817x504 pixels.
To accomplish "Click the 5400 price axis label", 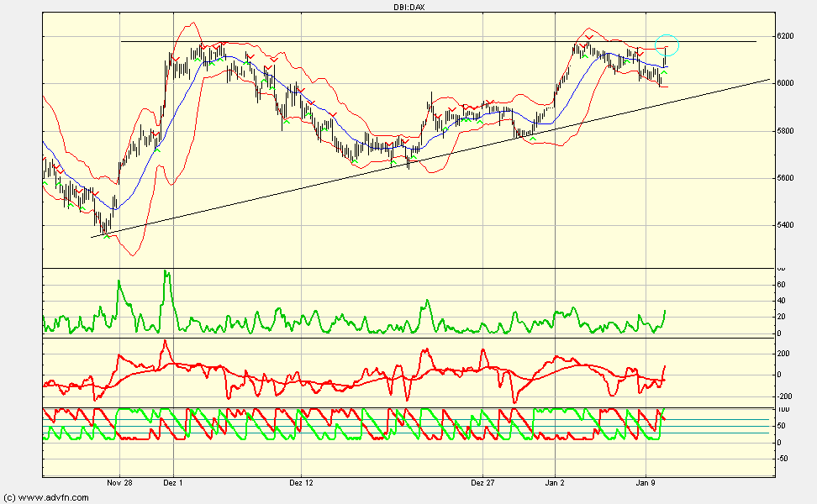I will (x=785, y=223).
